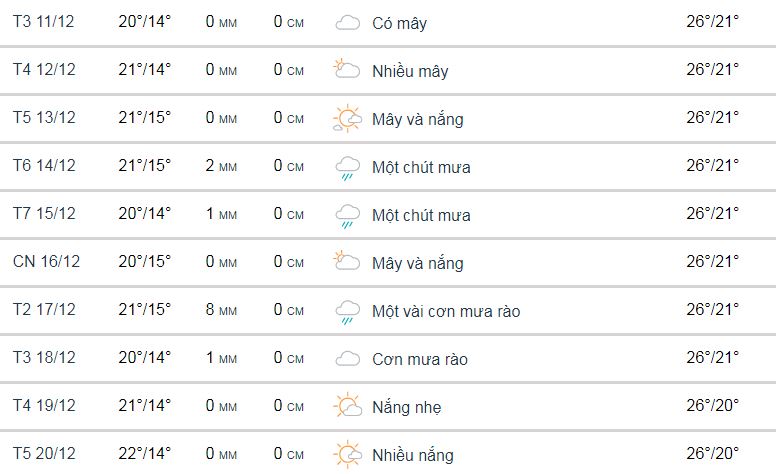776x474 pixels.
Task: Click the 2 mm rainfall on 14/12
Action: point(221,166)
